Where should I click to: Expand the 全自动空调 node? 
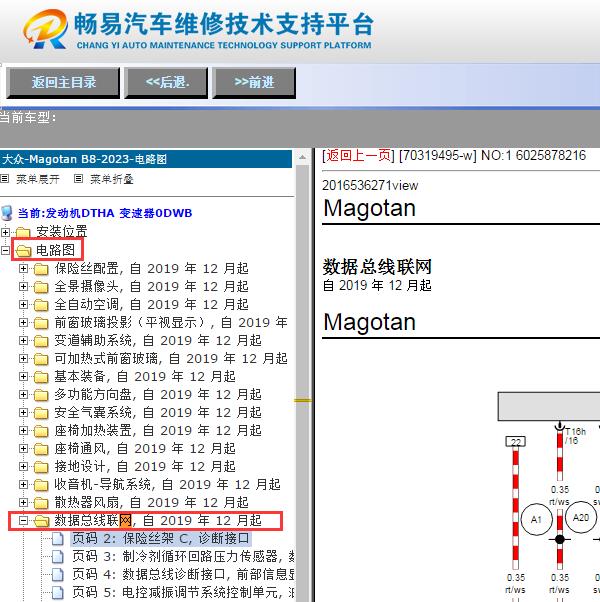tap(23, 305)
